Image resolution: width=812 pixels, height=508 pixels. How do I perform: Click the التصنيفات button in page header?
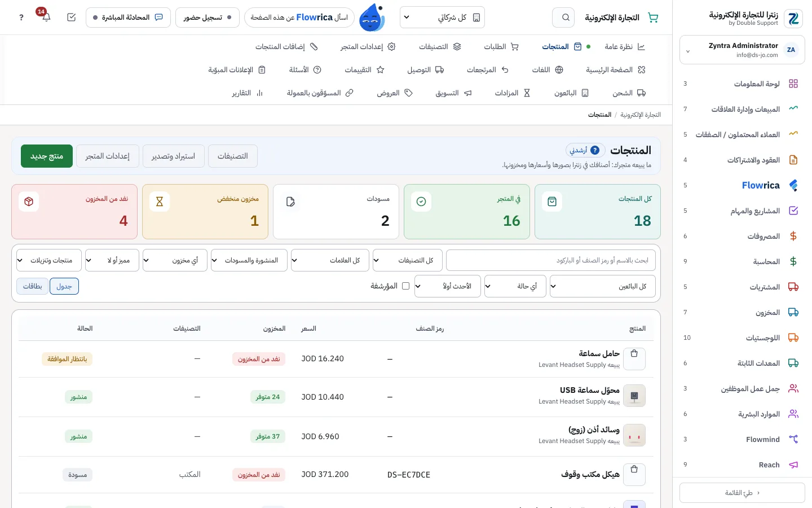tap(233, 156)
